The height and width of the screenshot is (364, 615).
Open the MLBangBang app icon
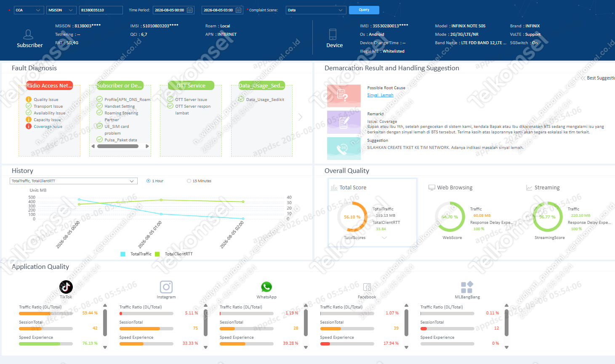(x=467, y=287)
